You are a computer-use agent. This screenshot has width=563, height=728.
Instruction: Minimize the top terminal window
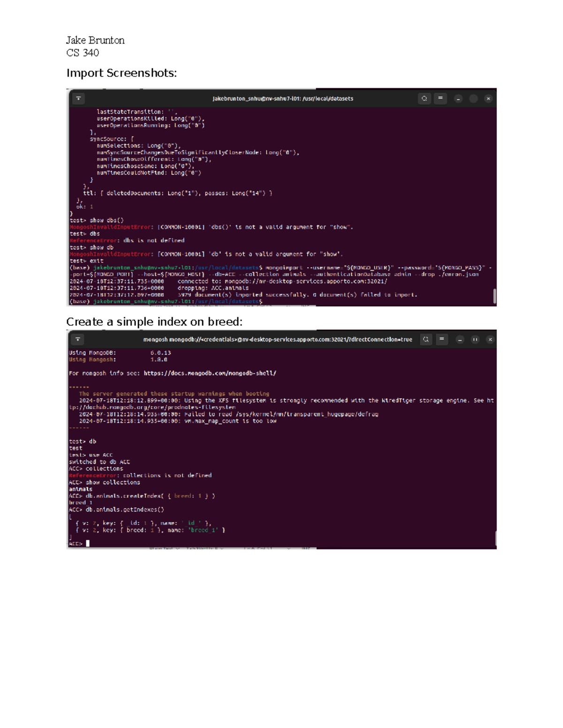[458, 98]
